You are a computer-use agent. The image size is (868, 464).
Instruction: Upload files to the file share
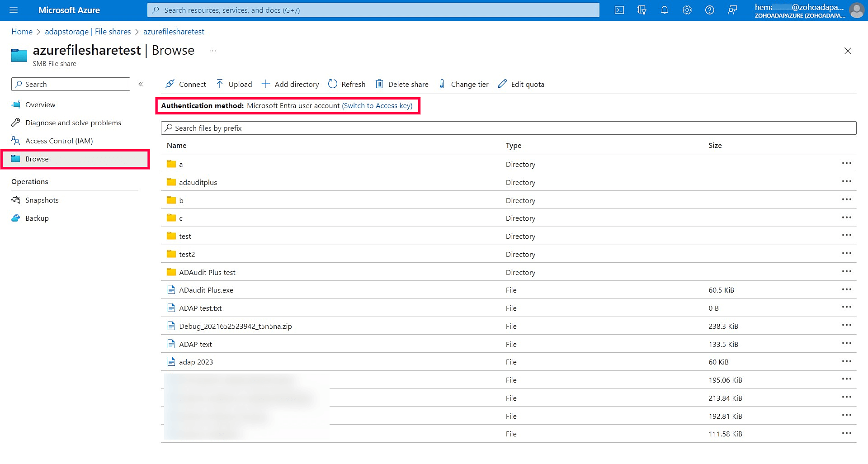pyautogui.click(x=234, y=84)
